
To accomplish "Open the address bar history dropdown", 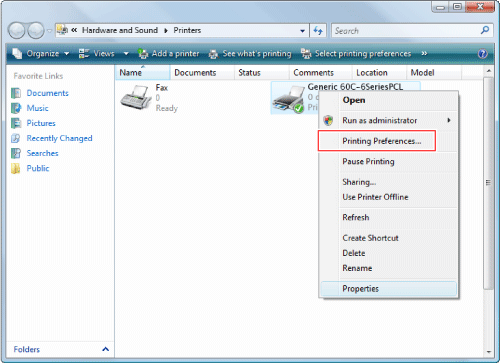I will pos(302,31).
